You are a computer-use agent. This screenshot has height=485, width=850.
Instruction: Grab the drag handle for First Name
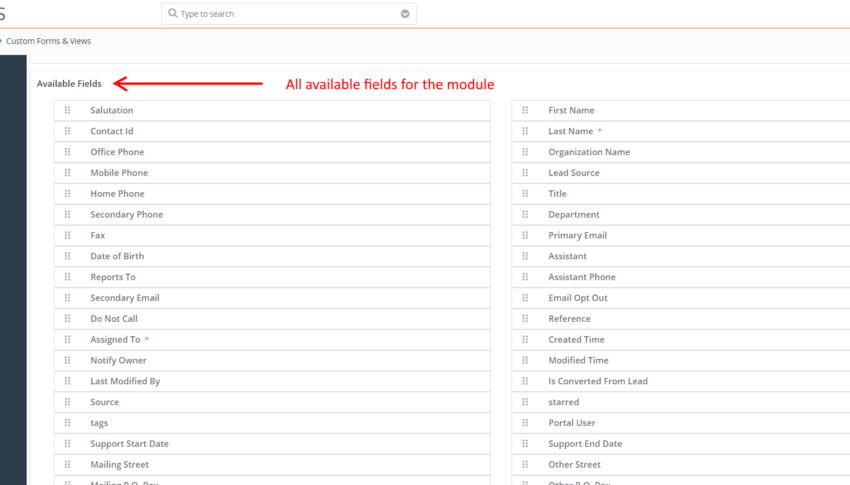[525, 110]
